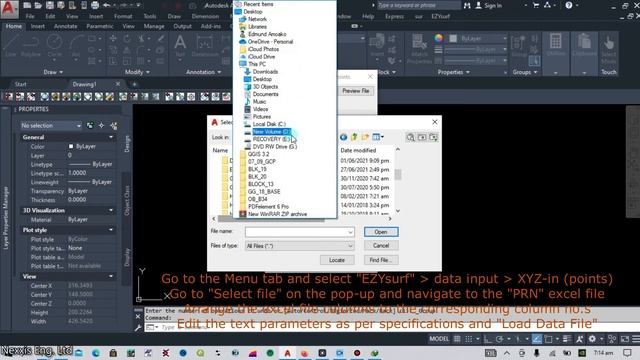Open the workspace switching gear icon
This screenshot has height=360, width=640.
tap(592, 339)
